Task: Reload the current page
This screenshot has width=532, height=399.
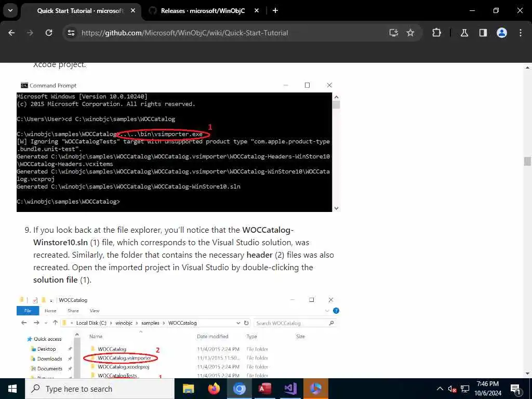Action: point(49,33)
